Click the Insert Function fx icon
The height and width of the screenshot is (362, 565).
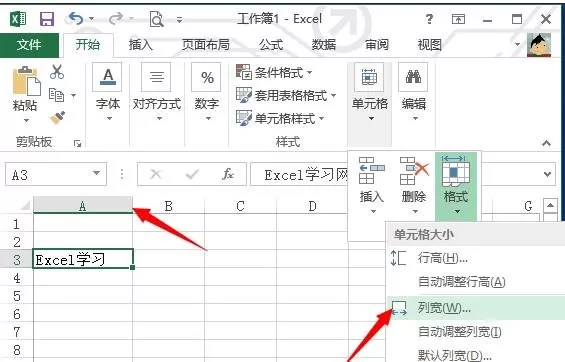click(x=228, y=174)
